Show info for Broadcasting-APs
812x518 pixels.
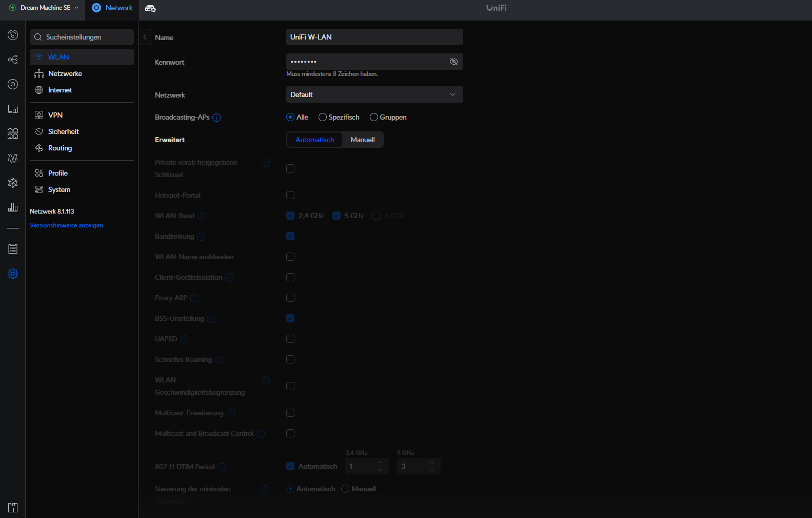tap(216, 118)
